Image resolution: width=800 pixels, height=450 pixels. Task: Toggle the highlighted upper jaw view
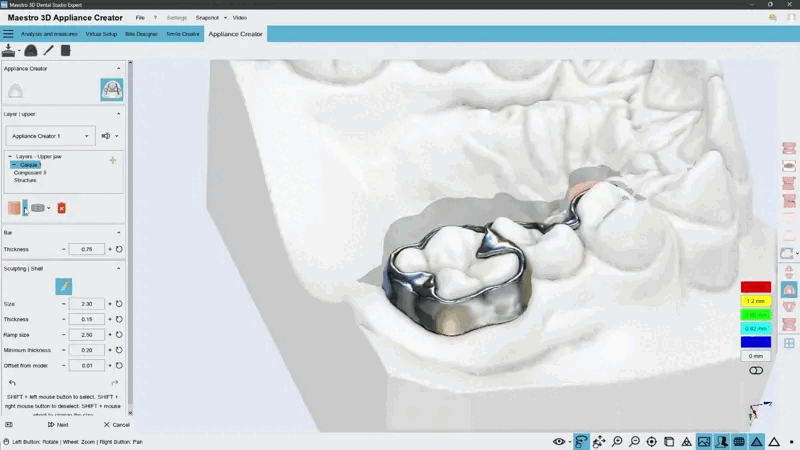(x=789, y=290)
